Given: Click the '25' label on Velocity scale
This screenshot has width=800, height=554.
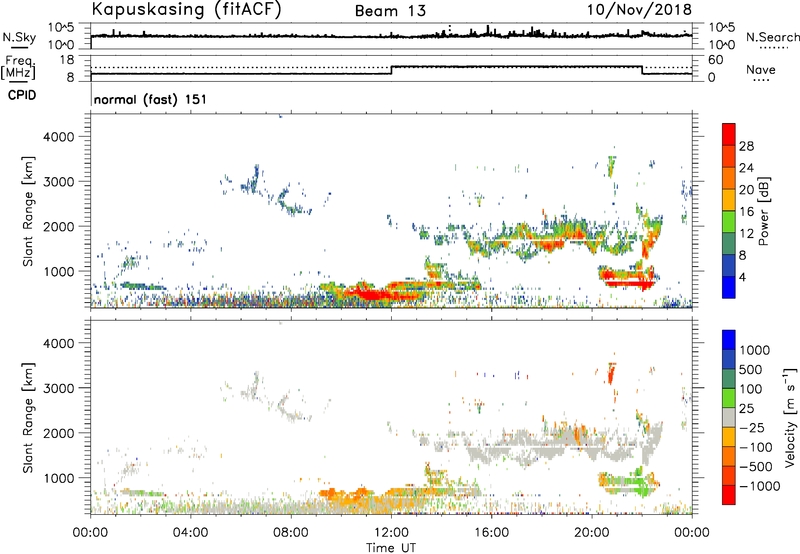Looking at the screenshot, I should [x=746, y=409].
